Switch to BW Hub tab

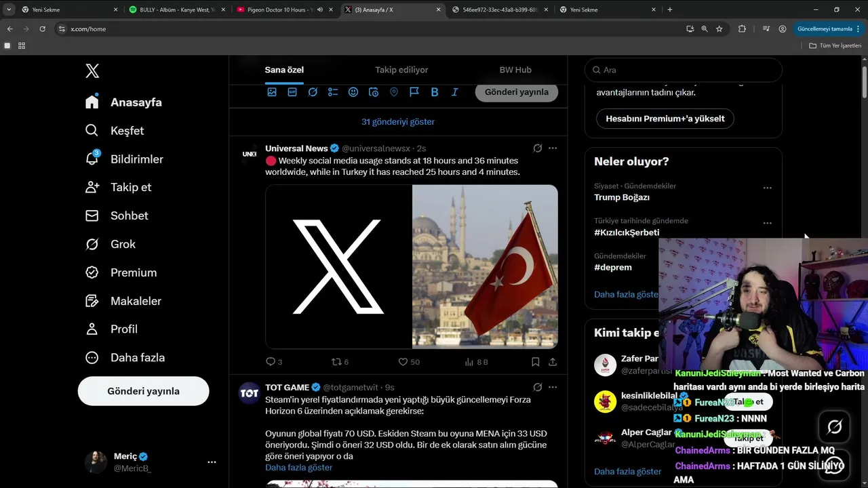(x=515, y=70)
